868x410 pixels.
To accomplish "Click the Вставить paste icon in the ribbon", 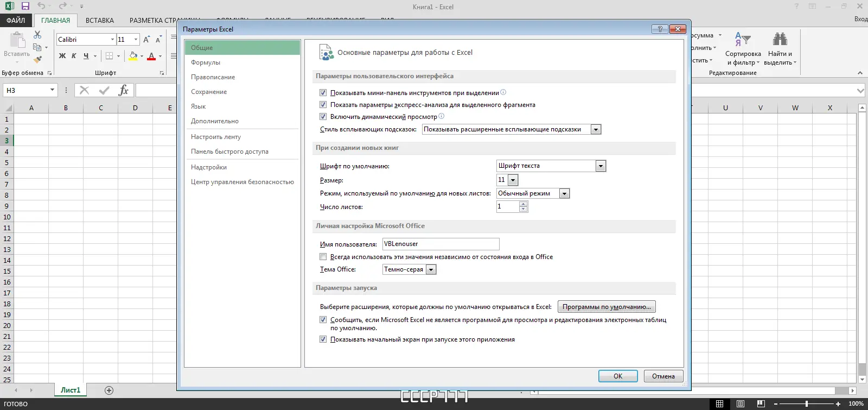I will (17, 40).
